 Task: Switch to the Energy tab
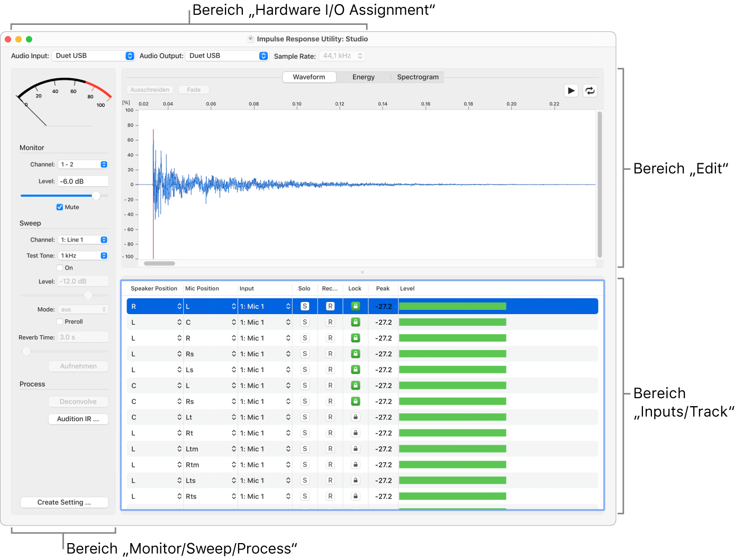363,77
